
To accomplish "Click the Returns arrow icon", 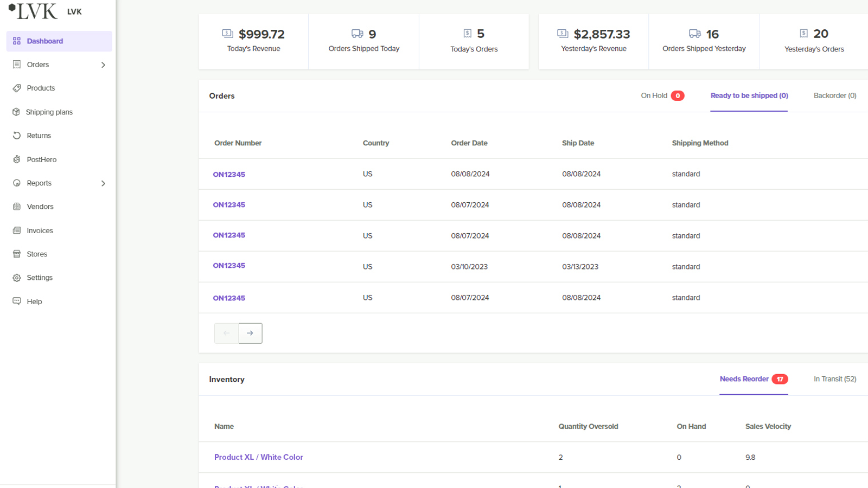I will pos(17,136).
